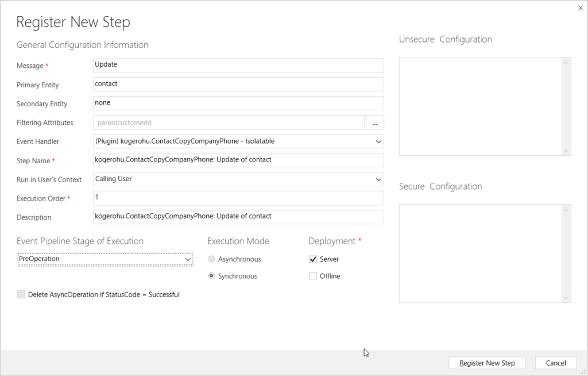Expand the Event Handler dropdown

coord(378,141)
